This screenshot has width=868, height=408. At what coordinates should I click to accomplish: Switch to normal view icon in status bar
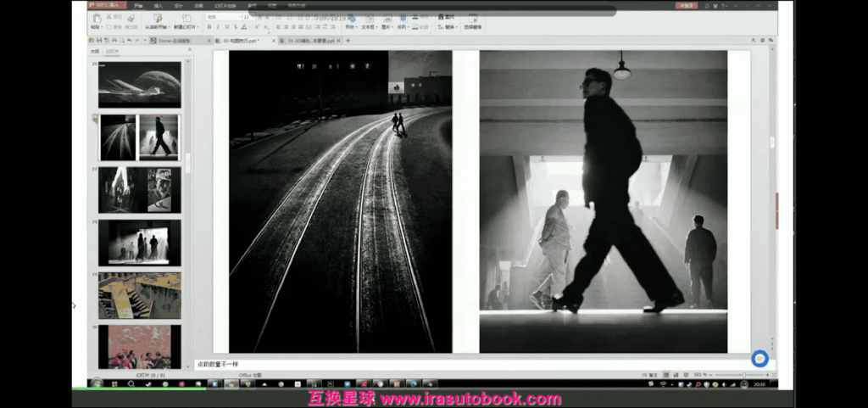[x=666, y=375]
